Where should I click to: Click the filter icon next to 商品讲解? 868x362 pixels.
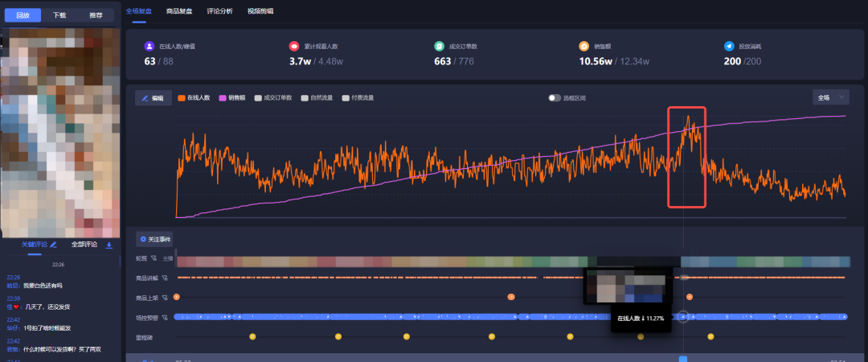coord(165,278)
